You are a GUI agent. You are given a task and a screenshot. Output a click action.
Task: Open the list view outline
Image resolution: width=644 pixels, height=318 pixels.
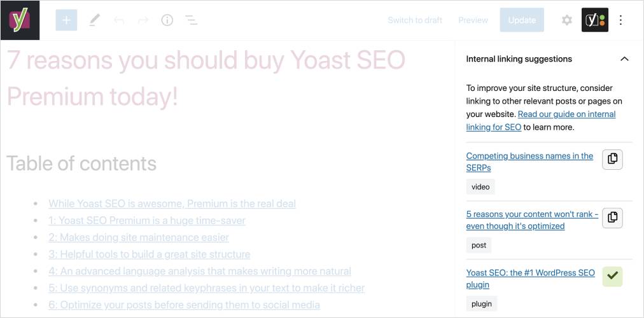pyautogui.click(x=191, y=20)
